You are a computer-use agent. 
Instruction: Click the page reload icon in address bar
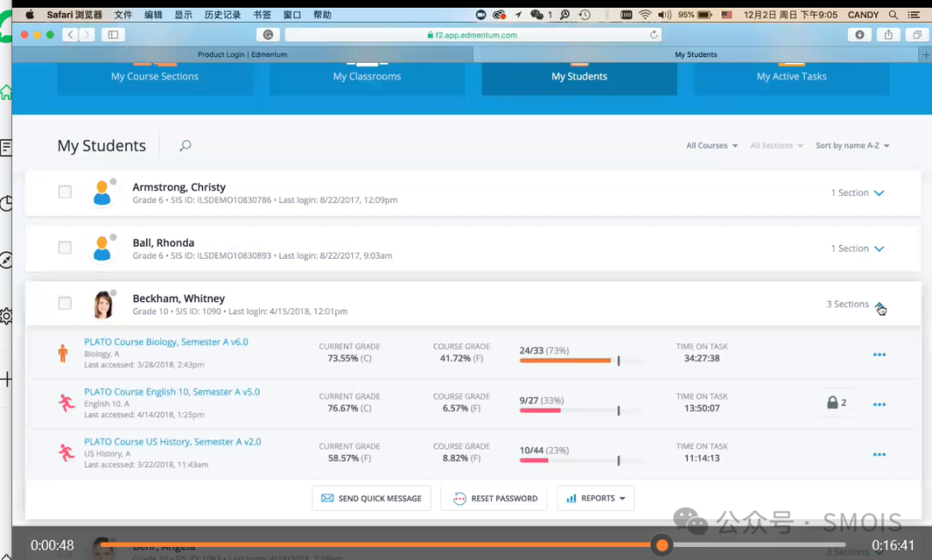coord(654,35)
